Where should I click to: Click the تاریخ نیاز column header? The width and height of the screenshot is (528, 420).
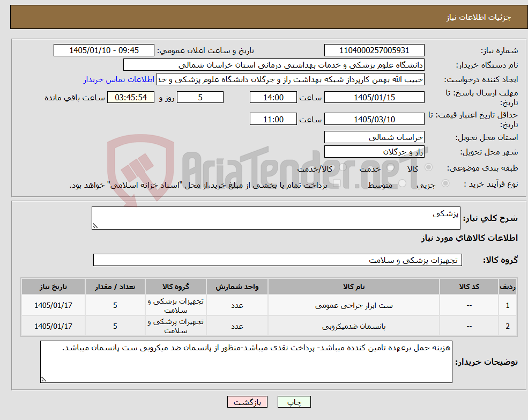(x=53, y=286)
